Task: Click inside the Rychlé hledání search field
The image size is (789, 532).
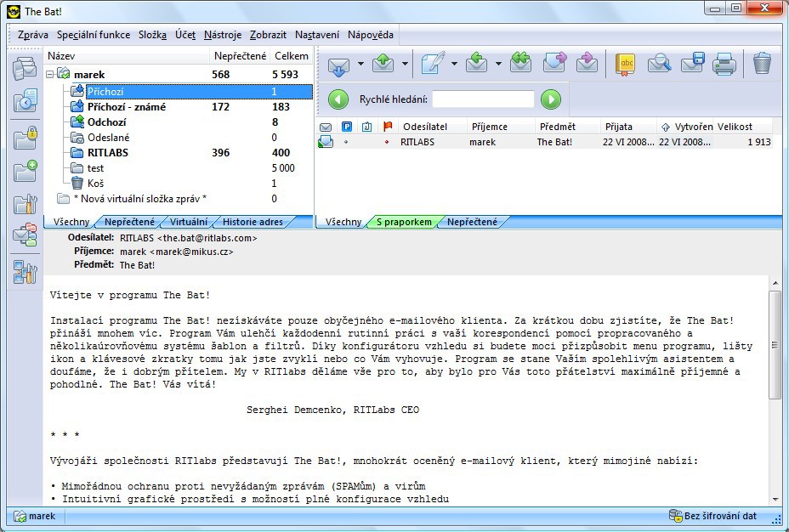Action: 483,99
